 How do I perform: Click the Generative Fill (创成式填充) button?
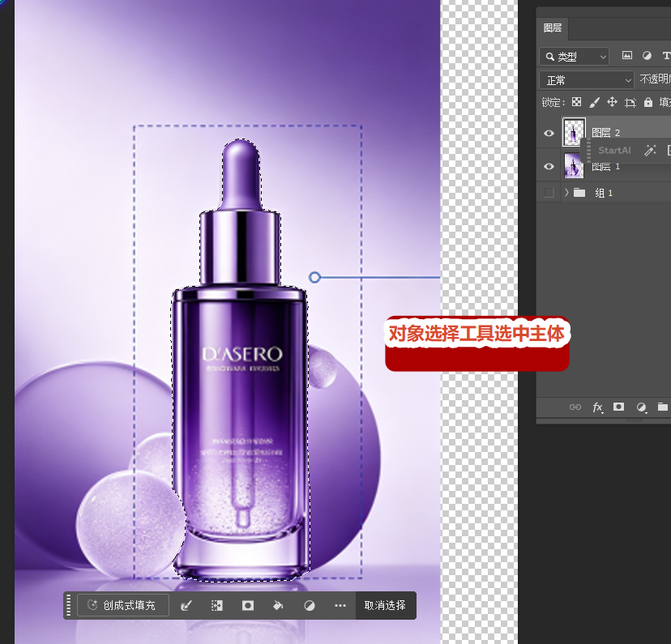(x=123, y=605)
